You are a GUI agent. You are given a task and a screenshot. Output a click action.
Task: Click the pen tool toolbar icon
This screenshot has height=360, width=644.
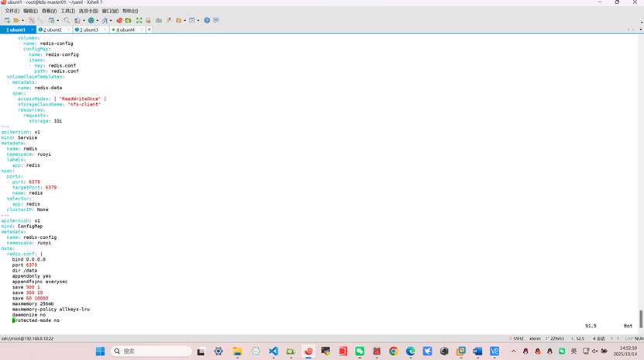click(169, 20)
